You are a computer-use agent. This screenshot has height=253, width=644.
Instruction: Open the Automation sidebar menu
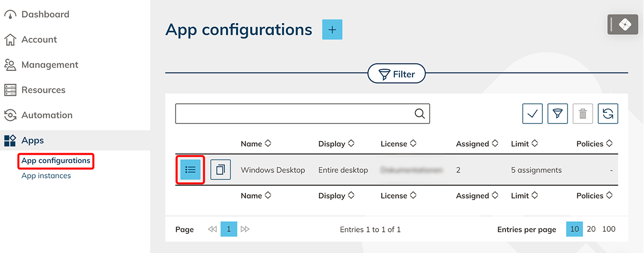pyautogui.click(x=46, y=115)
